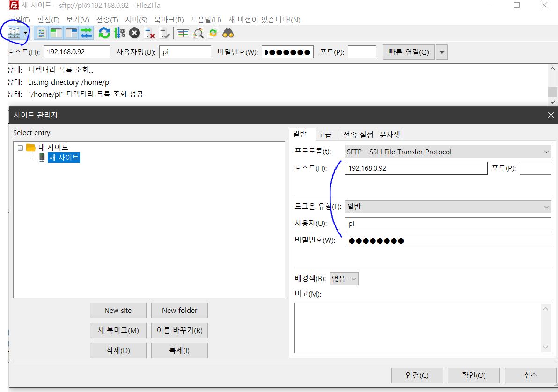This screenshot has height=392, width=558.
Task: Click Site Manager 포트(P) field
Action: [535, 168]
